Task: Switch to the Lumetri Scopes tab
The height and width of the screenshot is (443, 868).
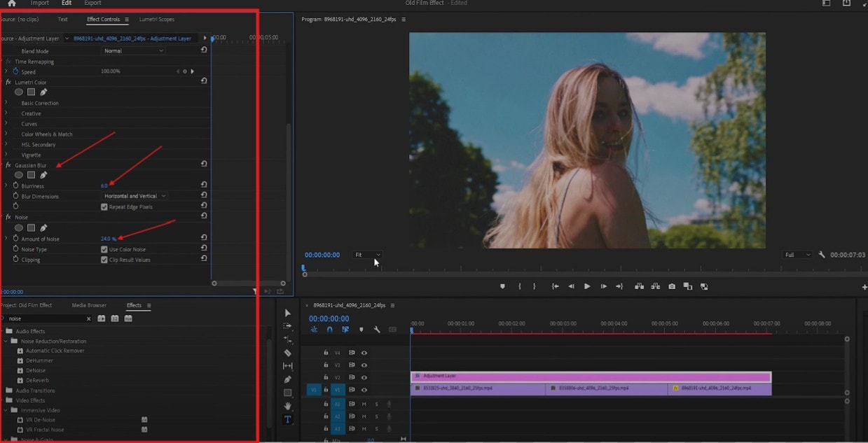Action: 156,19
